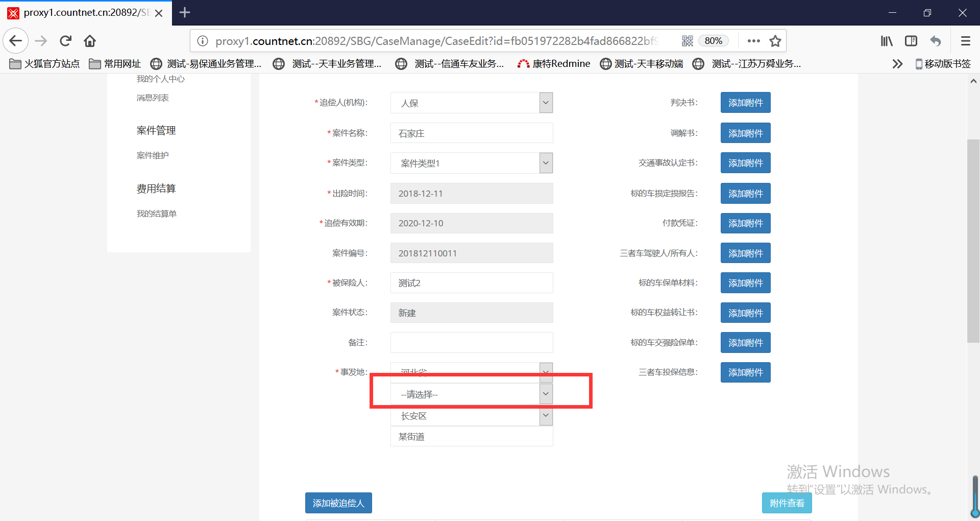Click the 案件状态 field
Screen dimensions: 980x521
coord(472,313)
